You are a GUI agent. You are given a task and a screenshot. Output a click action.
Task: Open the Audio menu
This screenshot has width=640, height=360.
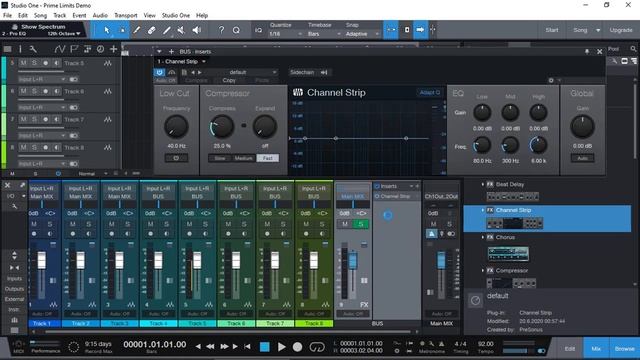100,15
